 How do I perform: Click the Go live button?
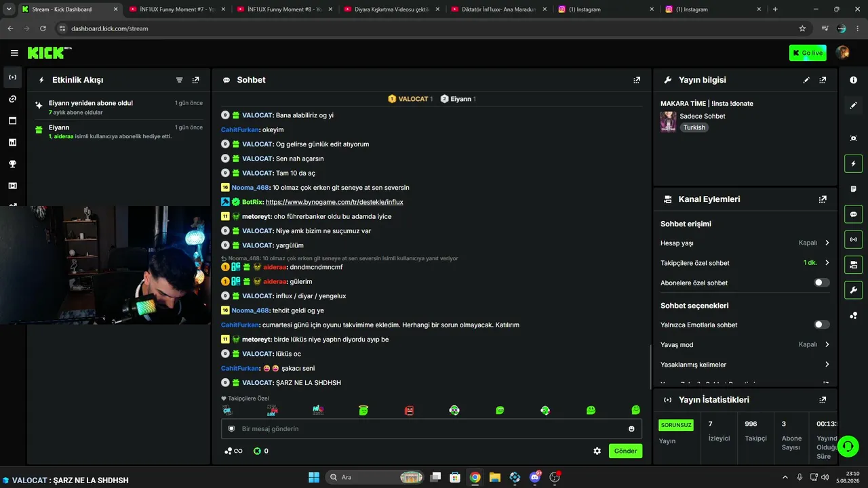point(808,53)
